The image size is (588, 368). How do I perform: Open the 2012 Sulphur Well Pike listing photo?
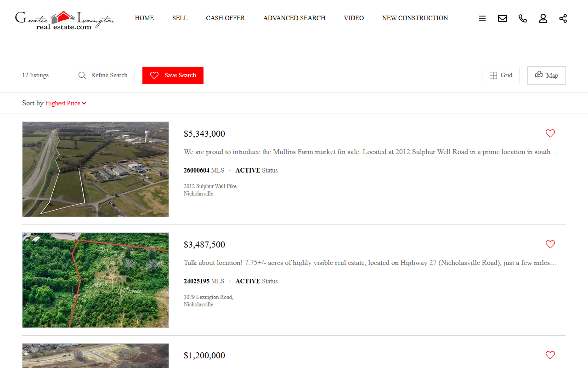click(x=96, y=169)
